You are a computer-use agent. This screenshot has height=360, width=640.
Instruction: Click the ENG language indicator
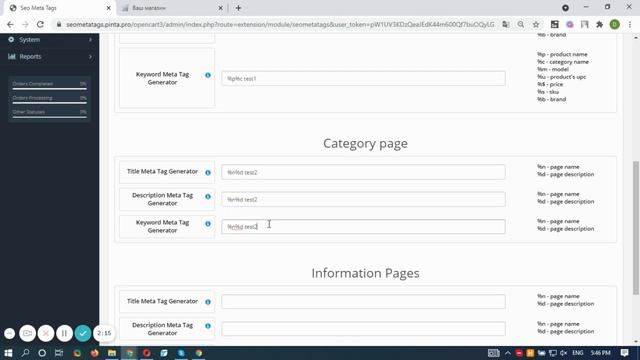(x=578, y=353)
